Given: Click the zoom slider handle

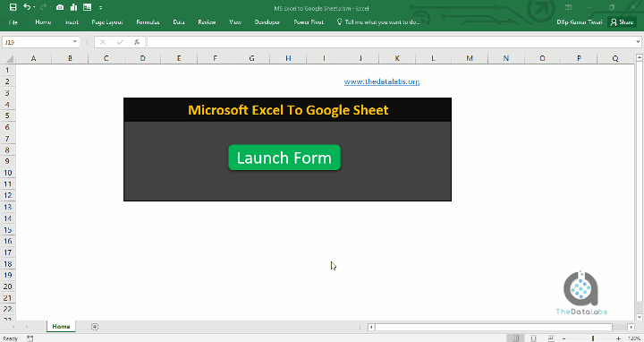Looking at the screenshot, I should 593,338.
